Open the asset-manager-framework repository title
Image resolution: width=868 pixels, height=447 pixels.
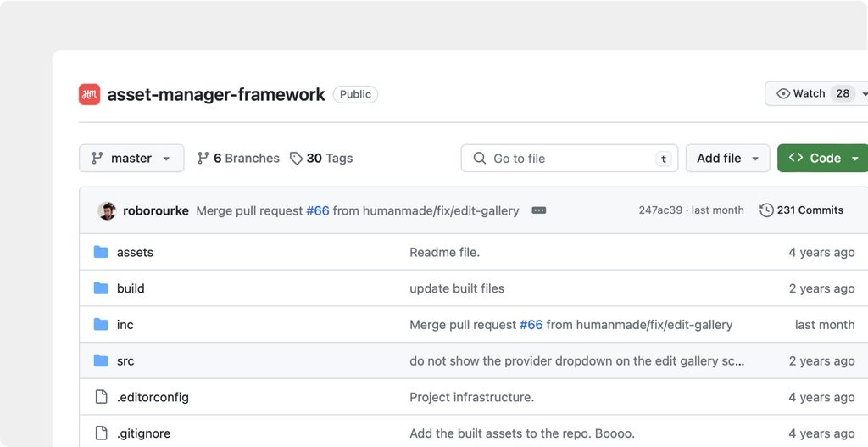coord(216,94)
